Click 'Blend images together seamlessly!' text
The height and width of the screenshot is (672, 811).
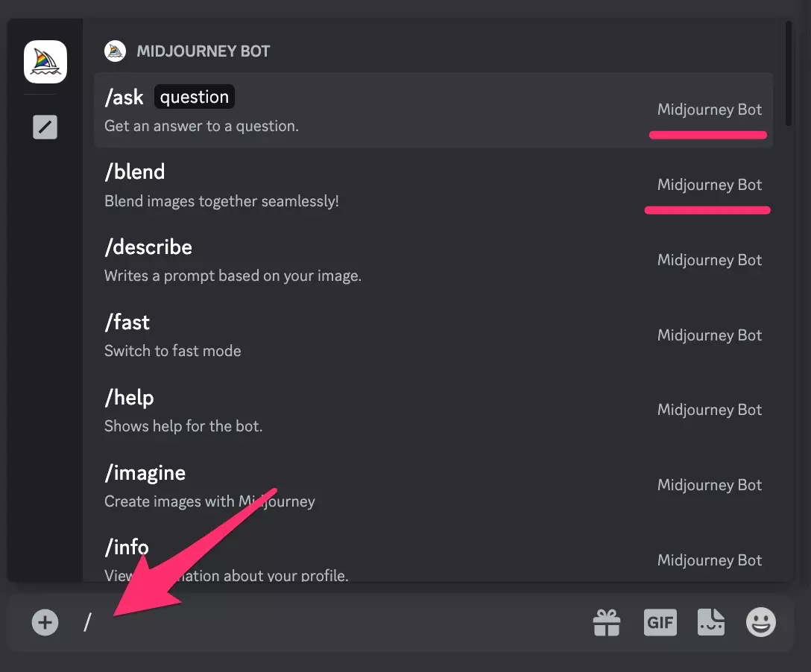(x=221, y=201)
